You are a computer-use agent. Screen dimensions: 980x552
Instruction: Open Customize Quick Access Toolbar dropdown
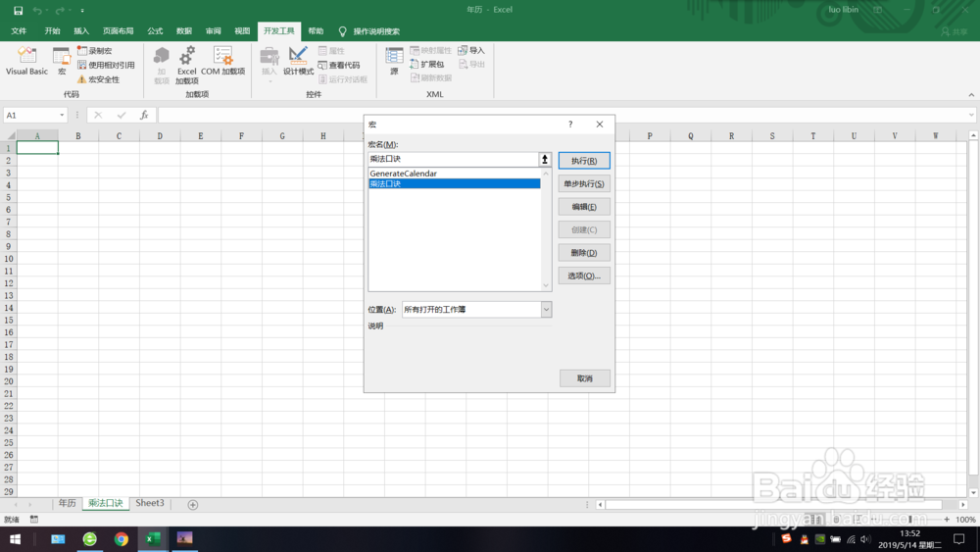point(82,10)
